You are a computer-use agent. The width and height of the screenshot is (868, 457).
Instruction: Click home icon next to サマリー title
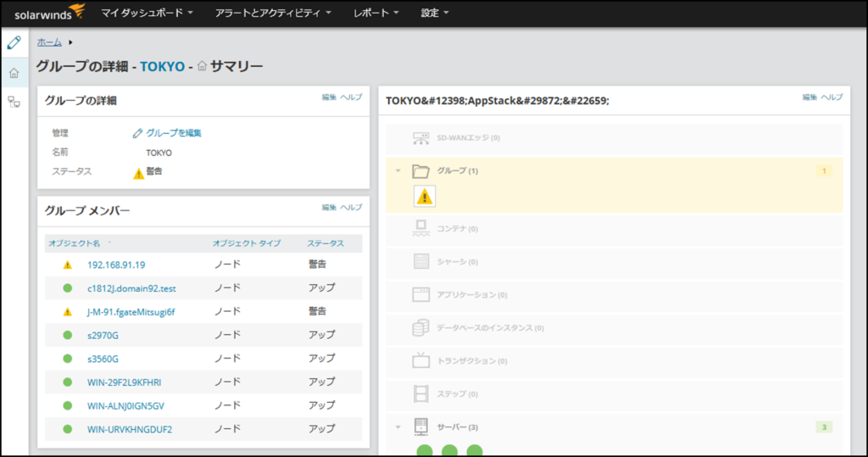202,66
